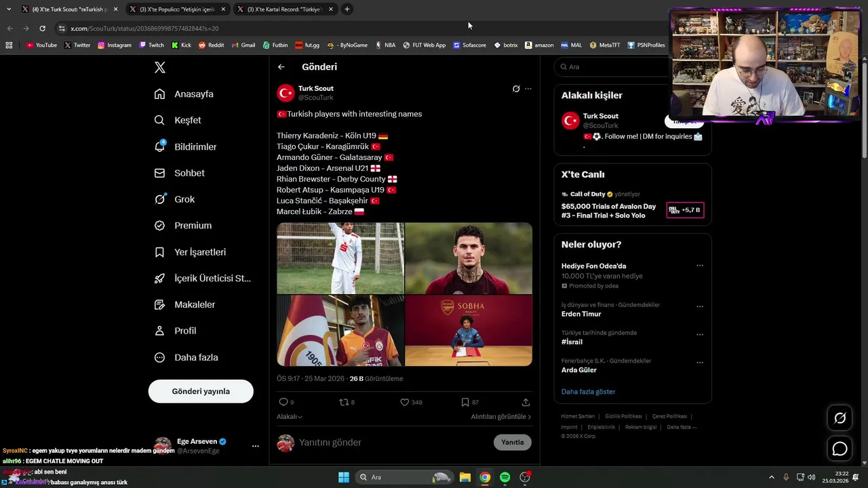Open Grok from the sidebar

click(174, 199)
